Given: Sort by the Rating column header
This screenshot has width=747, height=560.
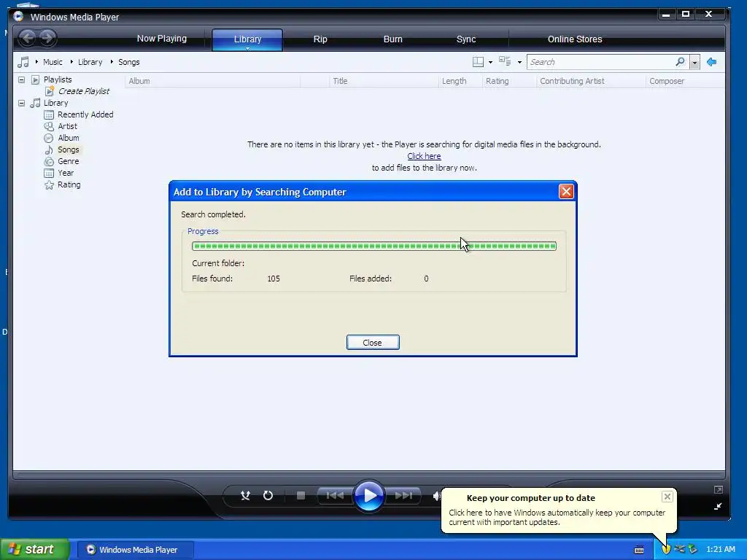Looking at the screenshot, I should point(509,81).
